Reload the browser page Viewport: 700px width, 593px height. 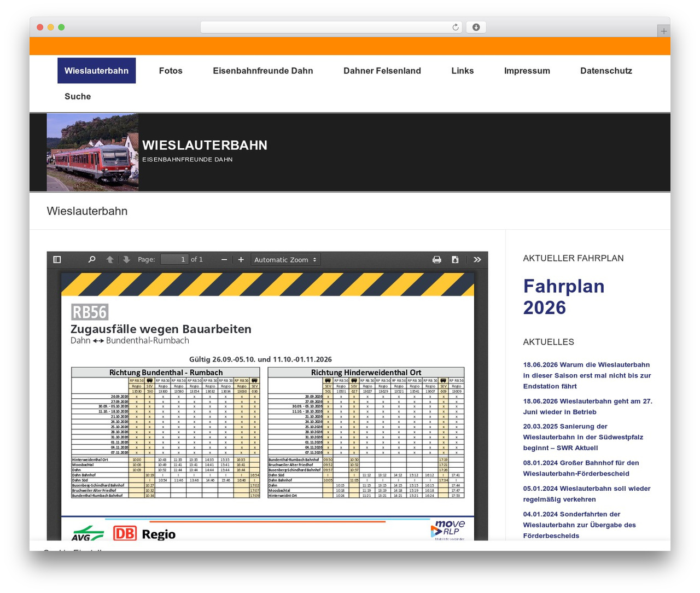[x=456, y=27]
